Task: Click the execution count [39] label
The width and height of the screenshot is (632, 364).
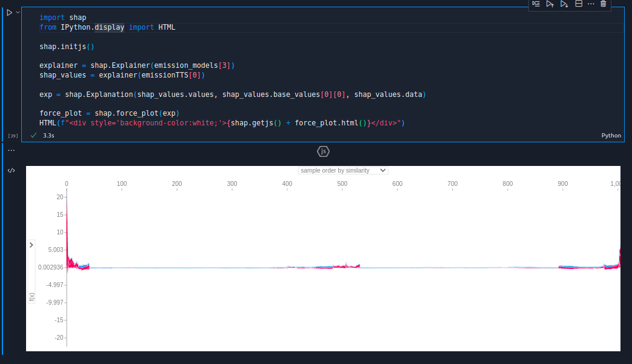Action: [x=13, y=135]
